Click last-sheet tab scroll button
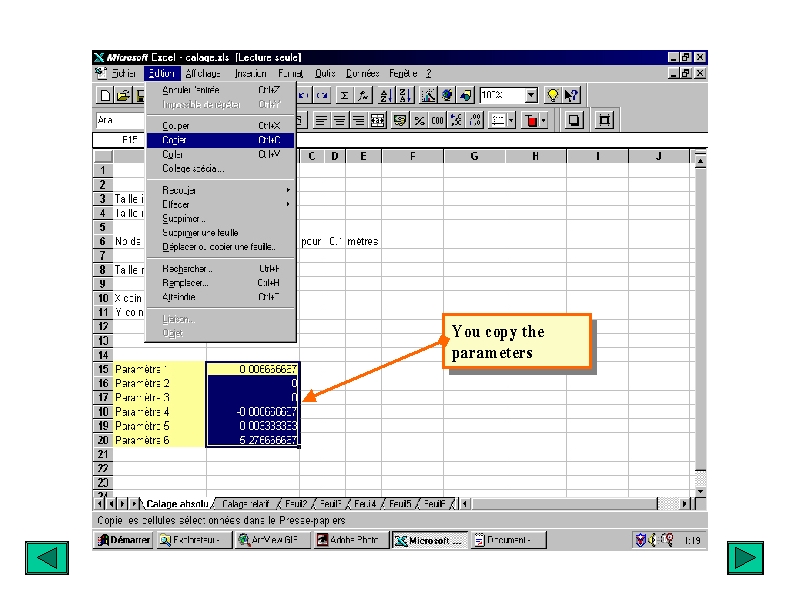The image size is (800, 600). pyautogui.click(x=135, y=504)
